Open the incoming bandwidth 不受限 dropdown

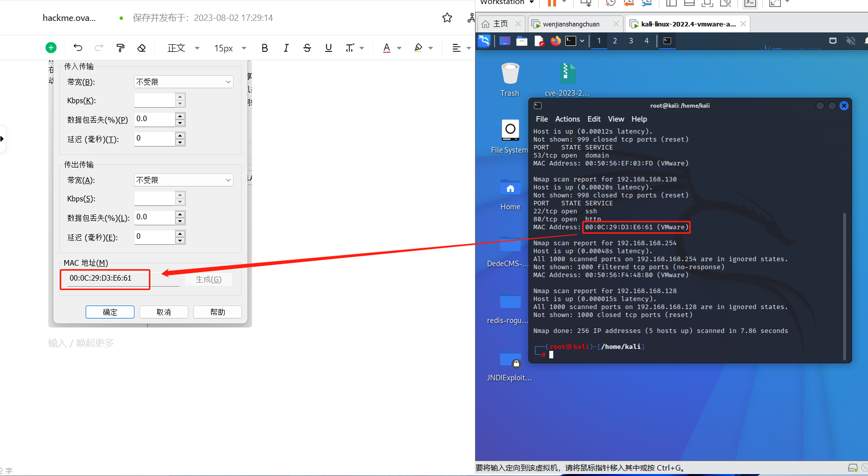(x=183, y=81)
